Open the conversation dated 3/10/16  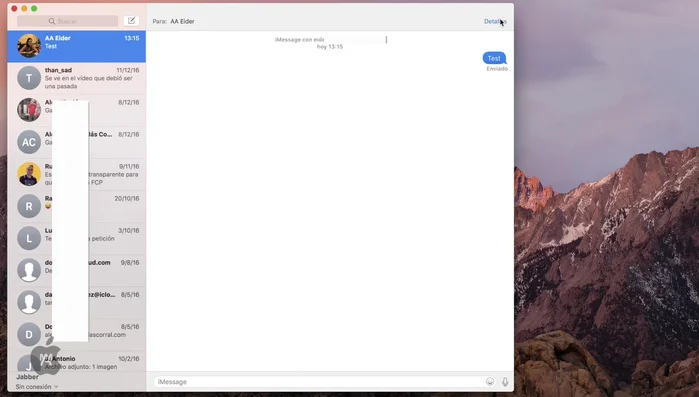pos(77,238)
